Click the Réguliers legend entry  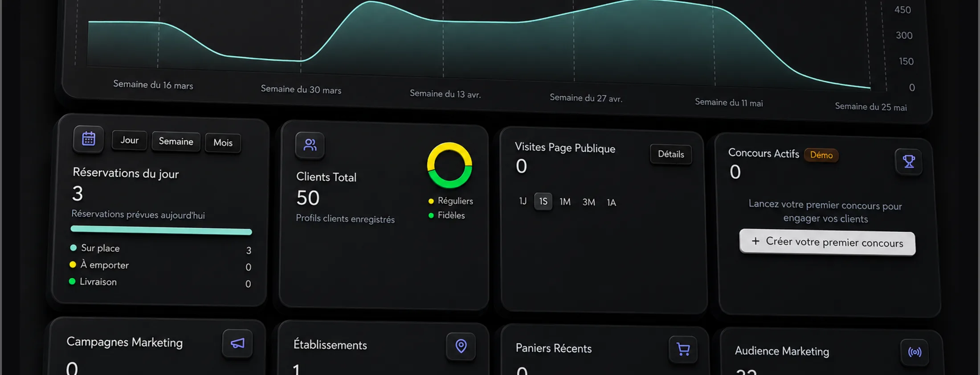(451, 201)
